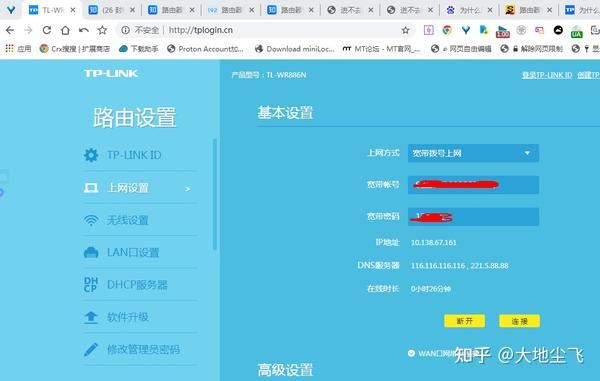Click the 不安全 site info icon

[125, 30]
